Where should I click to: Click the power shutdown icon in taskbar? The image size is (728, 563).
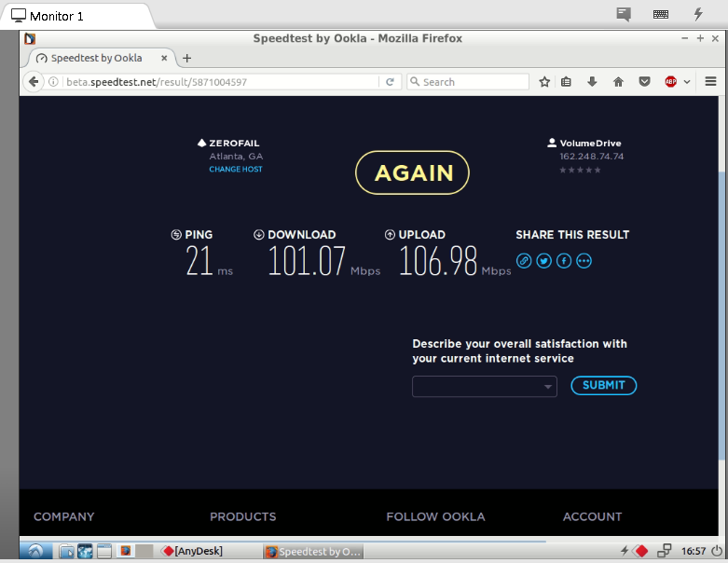[717, 551]
